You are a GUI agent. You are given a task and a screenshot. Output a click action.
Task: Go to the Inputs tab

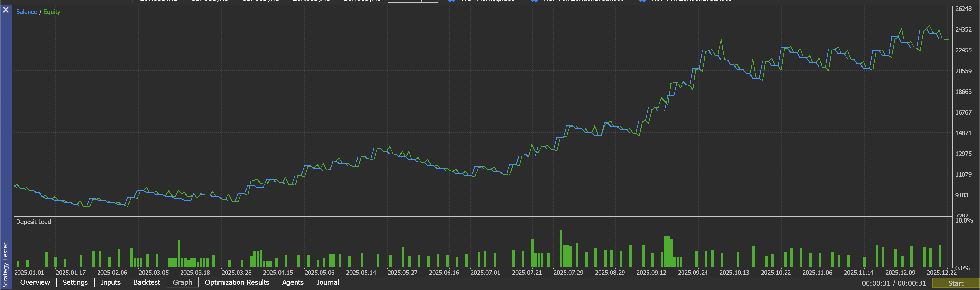point(110,283)
